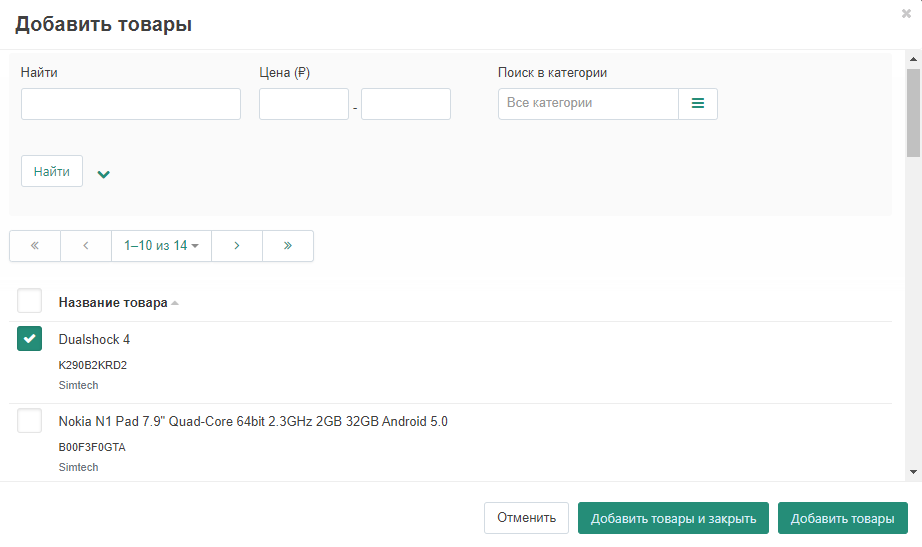Screen dimensions: 922x547
Task: Sort by product name column arrow
Action: pyautogui.click(x=175, y=303)
